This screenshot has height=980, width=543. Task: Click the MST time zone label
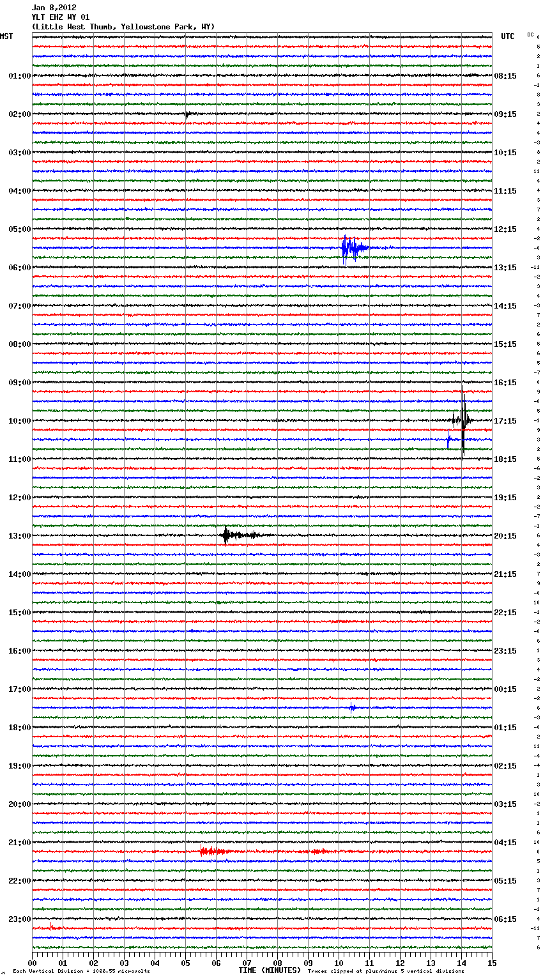click(6, 36)
